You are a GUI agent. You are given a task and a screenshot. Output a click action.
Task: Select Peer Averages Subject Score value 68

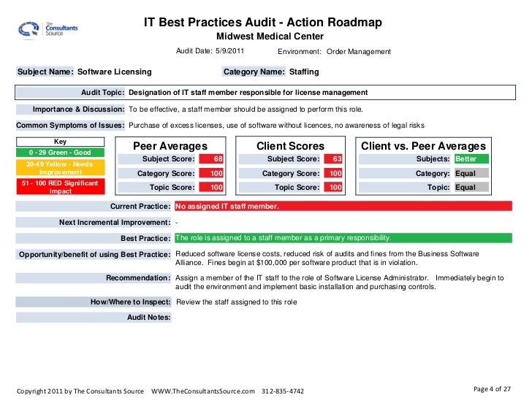coord(211,159)
